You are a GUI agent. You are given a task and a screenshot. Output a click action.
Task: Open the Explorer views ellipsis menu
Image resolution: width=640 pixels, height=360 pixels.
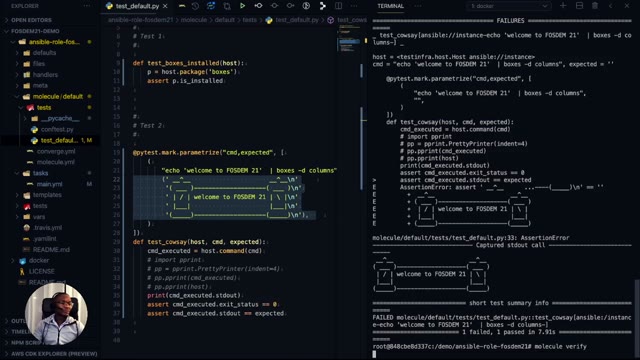[87, 6]
